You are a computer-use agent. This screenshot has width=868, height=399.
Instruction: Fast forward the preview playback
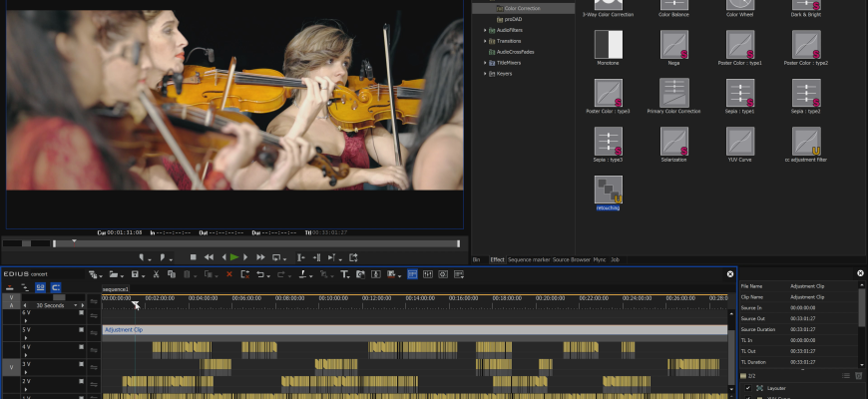[260, 257]
